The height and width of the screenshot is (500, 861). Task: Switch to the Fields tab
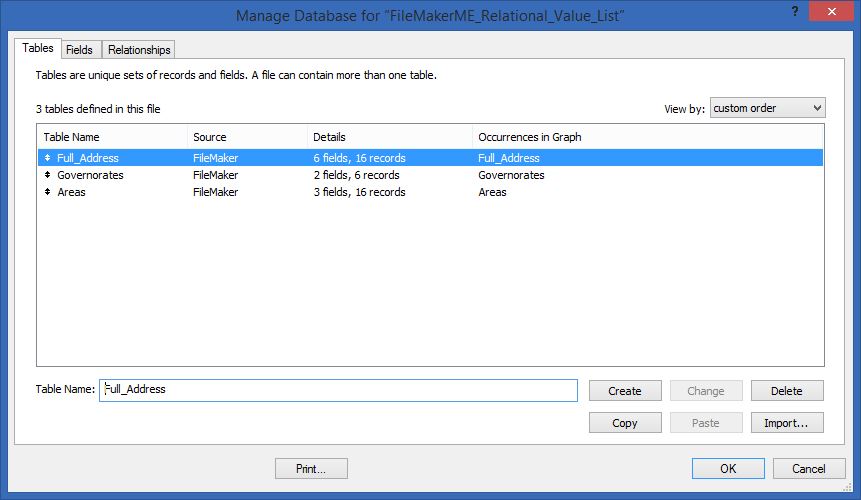point(79,50)
